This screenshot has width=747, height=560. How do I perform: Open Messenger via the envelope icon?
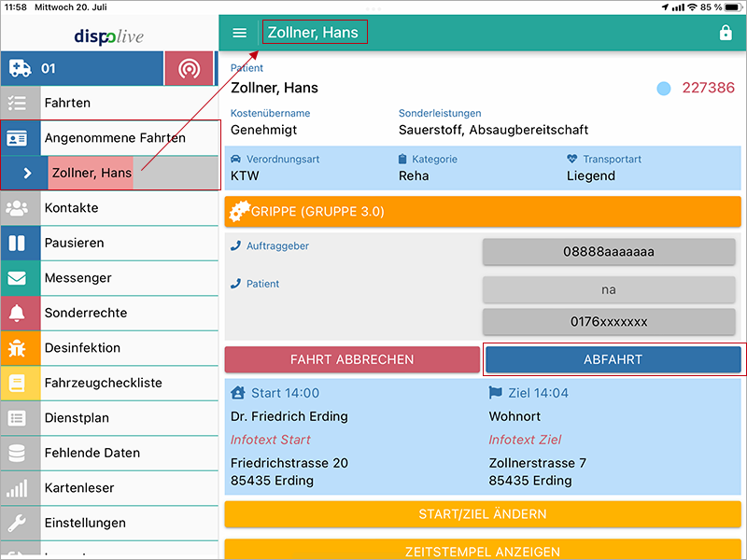pos(17,278)
